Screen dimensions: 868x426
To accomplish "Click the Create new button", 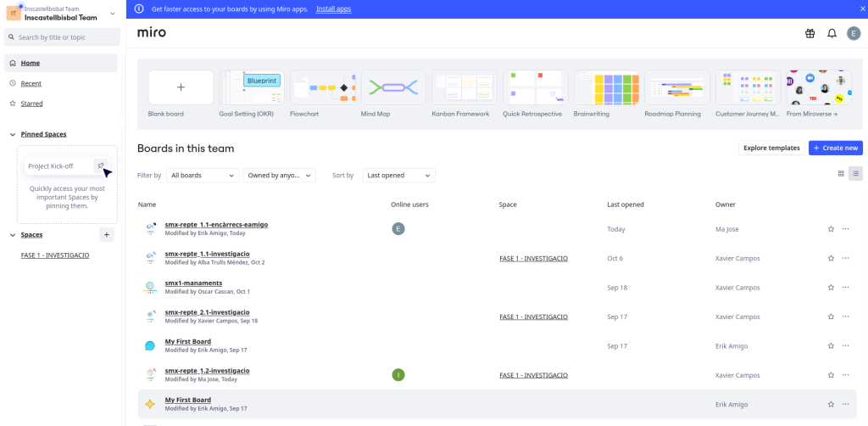I will 835,148.
